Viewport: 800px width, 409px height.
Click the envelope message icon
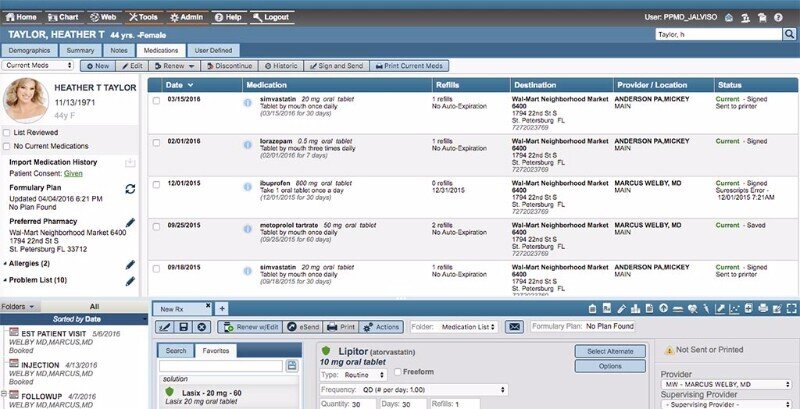[x=514, y=327]
